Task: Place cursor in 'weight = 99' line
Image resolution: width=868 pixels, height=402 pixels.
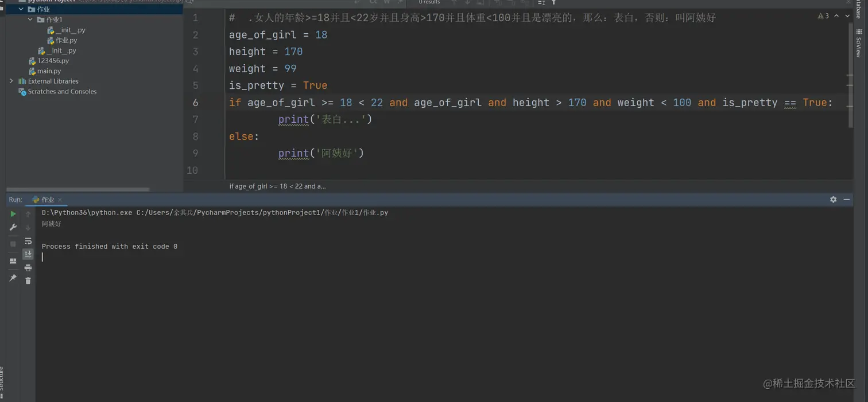Action: [262, 69]
